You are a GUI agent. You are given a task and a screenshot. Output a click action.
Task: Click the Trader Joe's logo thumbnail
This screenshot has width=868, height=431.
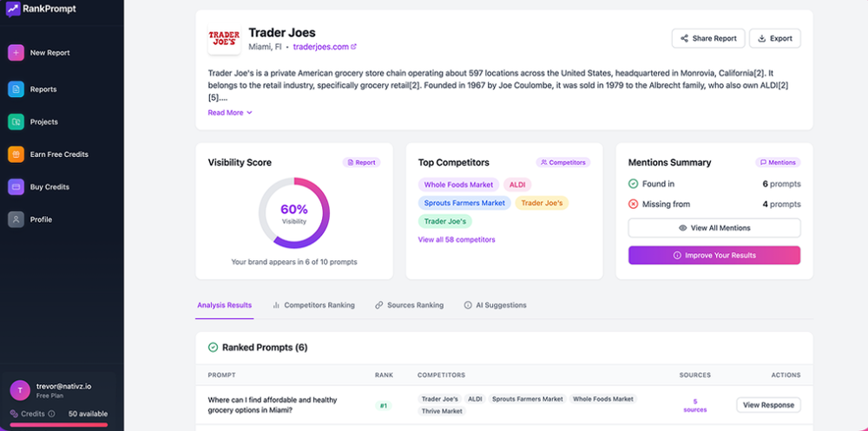[224, 39]
